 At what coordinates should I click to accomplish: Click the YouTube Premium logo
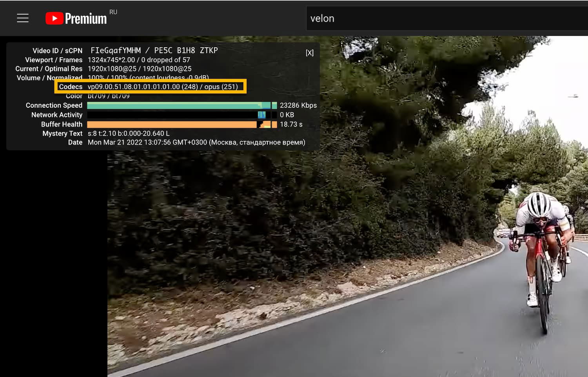pos(76,18)
